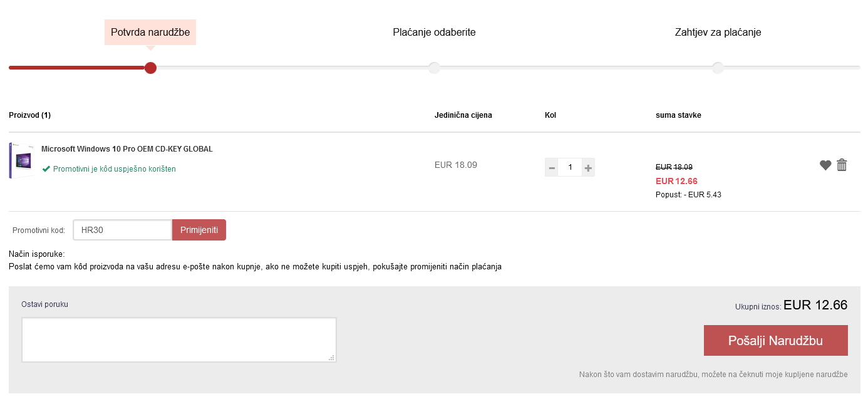Click the second grey progress step dot

coord(434,68)
